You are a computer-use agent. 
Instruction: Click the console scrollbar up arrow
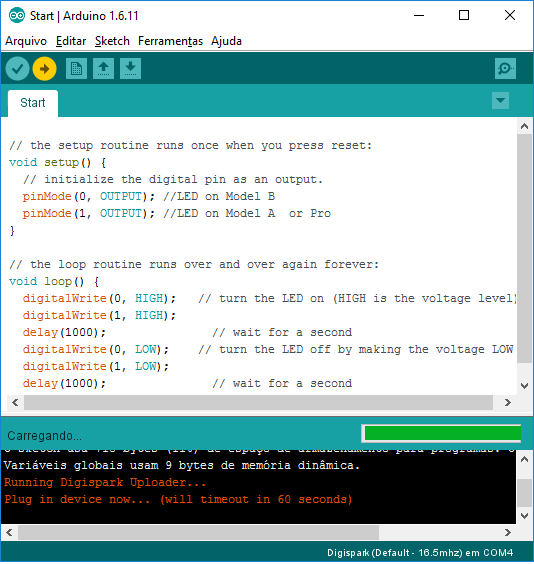(525, 459)
